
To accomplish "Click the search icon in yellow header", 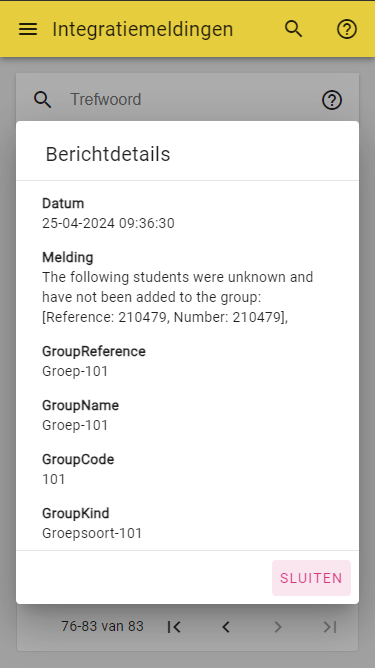I will [294, 29].
